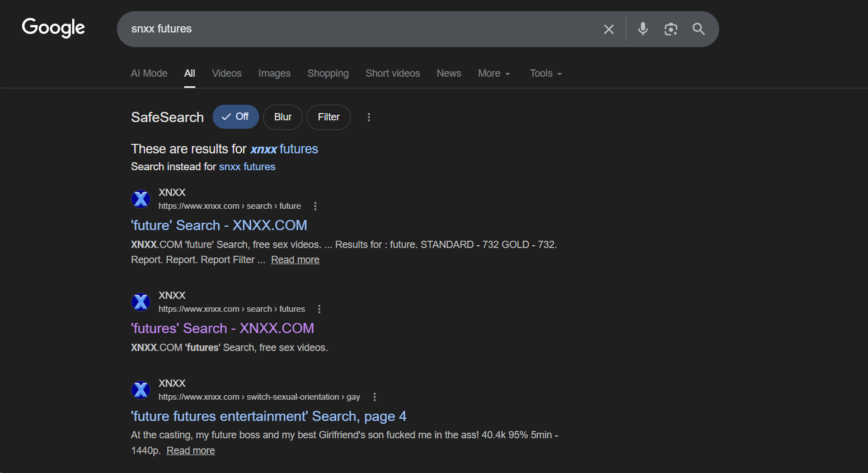The height and width of the screenshot is (473, 868).
Task: Switch to the Videos tab
Action: pyautogui.click(x=227, y=73)
